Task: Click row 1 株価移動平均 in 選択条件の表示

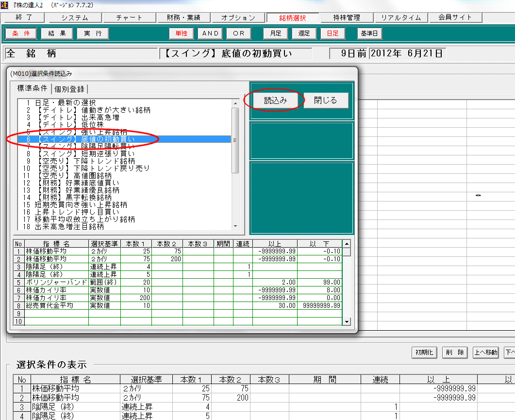Action: (x=264, y=388)
